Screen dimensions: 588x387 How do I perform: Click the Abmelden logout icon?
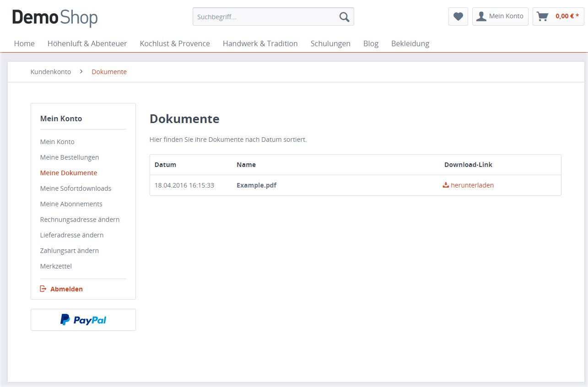pyautogui.click(x=43, y=289)
